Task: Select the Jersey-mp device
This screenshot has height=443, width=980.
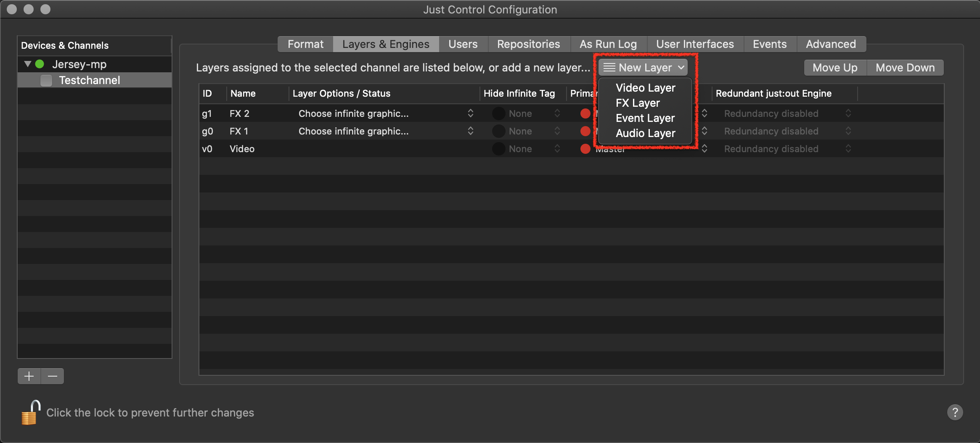Action: [x=95, y=64]
